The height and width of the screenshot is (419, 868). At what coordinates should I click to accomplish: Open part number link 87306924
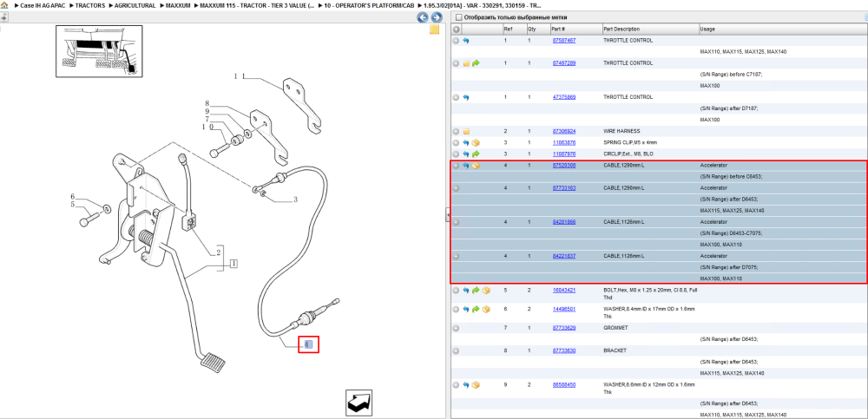563,131
